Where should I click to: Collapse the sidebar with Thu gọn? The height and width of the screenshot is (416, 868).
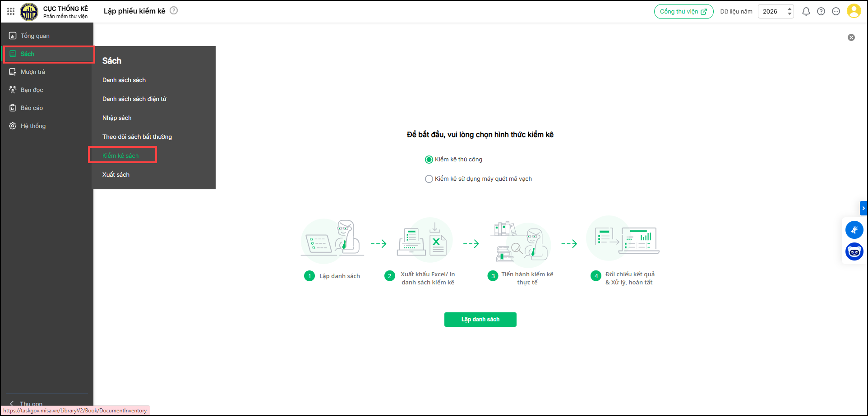click(x=27, y=403)
